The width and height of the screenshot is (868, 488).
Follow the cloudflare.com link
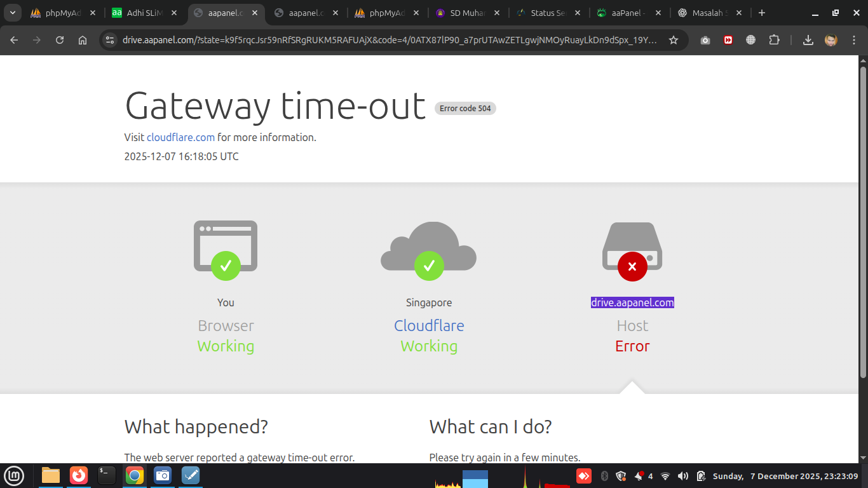click(x=180, y=137)
